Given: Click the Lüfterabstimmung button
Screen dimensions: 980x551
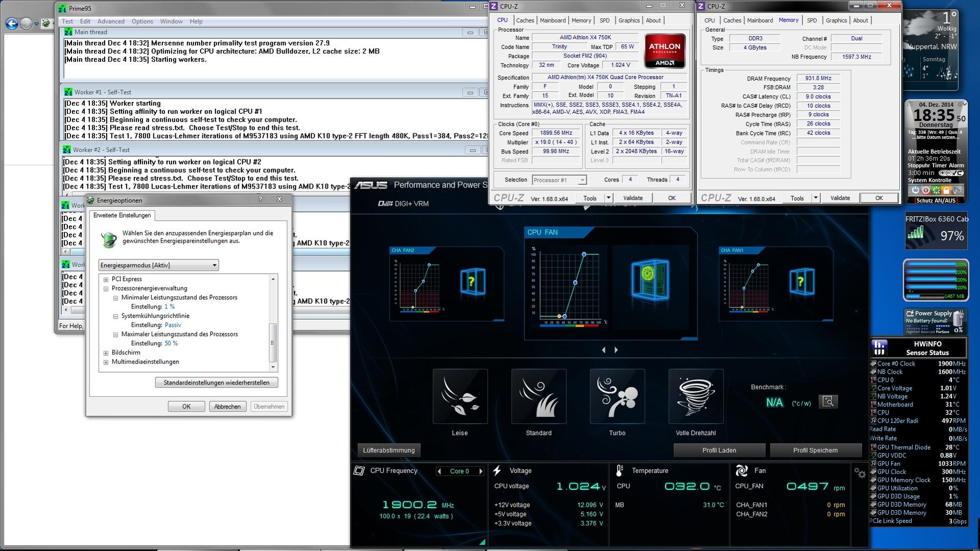Looking at the screenshot, I should 389,450.
